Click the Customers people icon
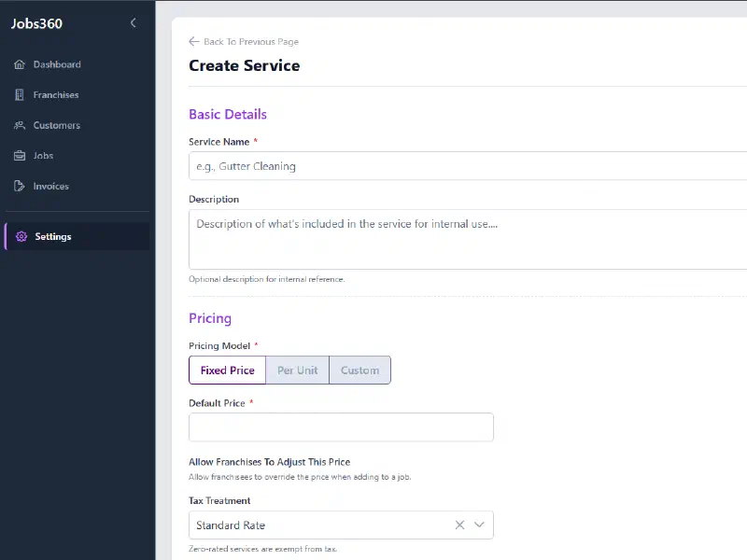 coord(20,125)
